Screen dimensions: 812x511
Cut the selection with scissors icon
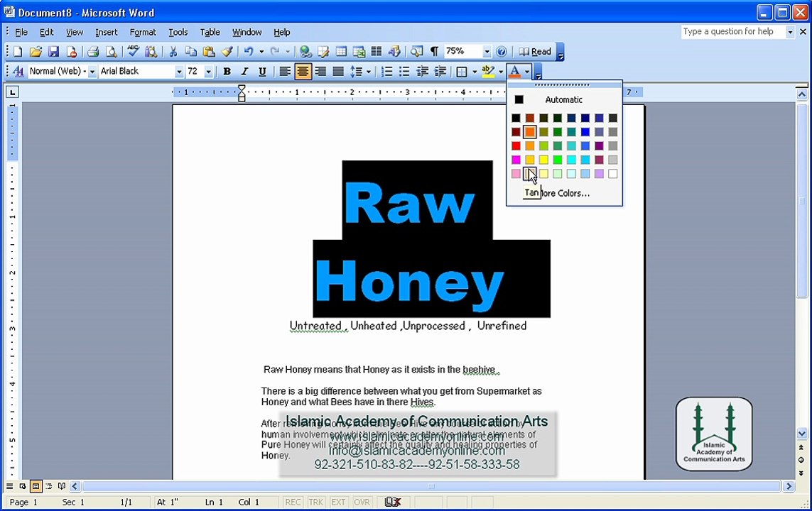(x=173, y=52)
